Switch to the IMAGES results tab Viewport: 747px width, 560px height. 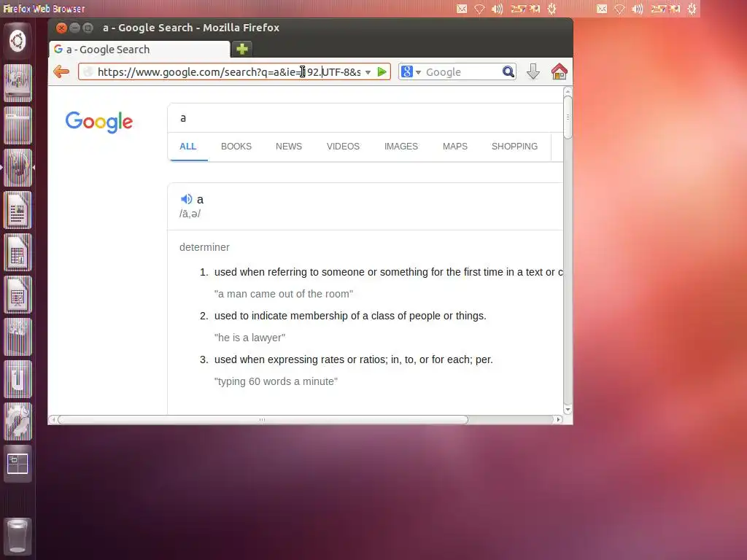(x=401, y=146)
